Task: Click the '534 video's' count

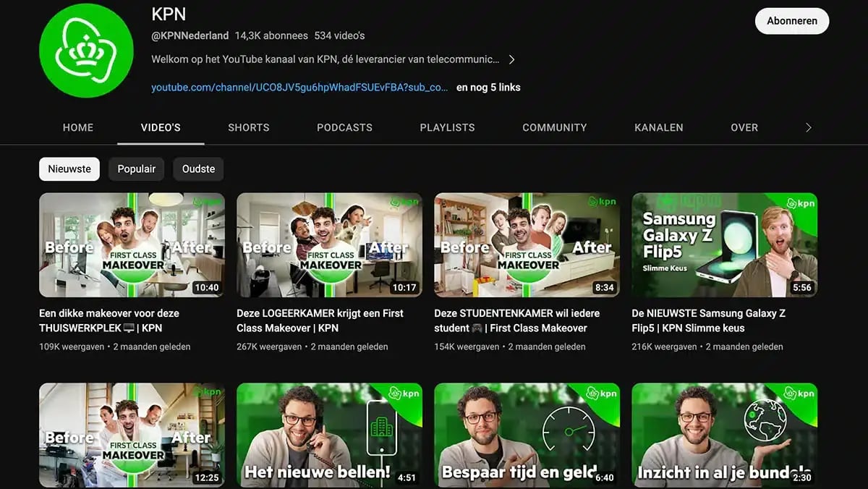Action: coord(339,35)
